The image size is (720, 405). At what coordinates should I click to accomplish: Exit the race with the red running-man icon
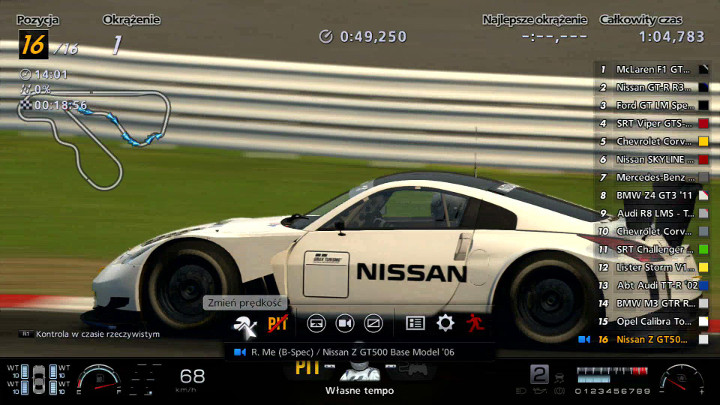[474, 323]
